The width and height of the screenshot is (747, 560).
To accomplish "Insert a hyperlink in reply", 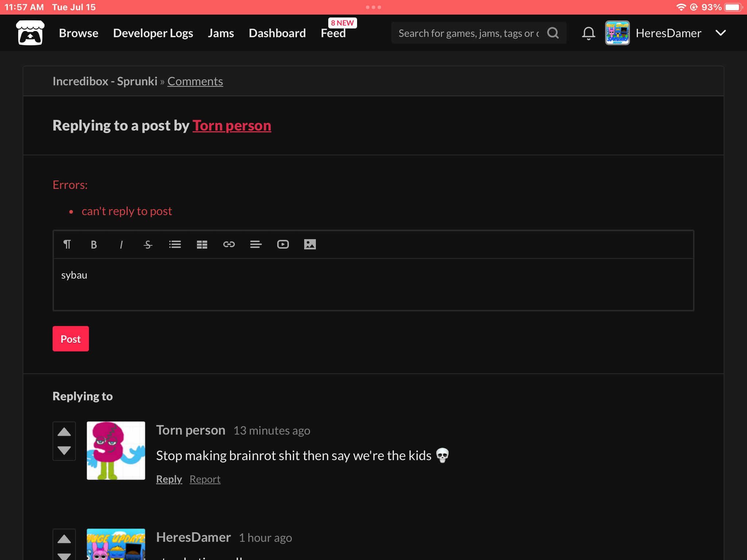I will click(x=229, y=244).
